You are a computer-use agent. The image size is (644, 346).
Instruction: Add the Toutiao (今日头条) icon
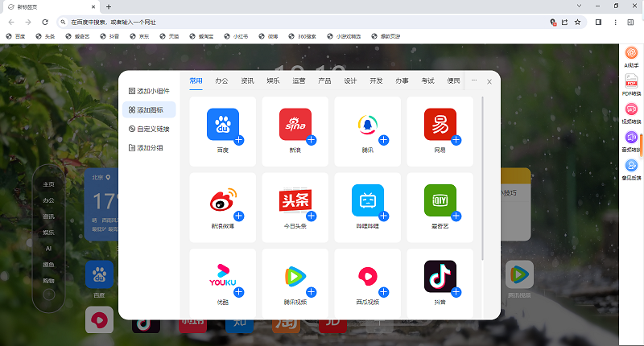pos(312,216)
